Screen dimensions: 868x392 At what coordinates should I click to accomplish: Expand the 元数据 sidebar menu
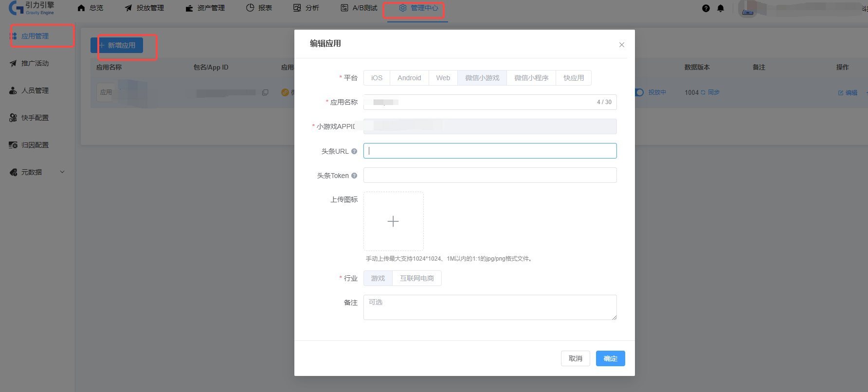(62, 172)
